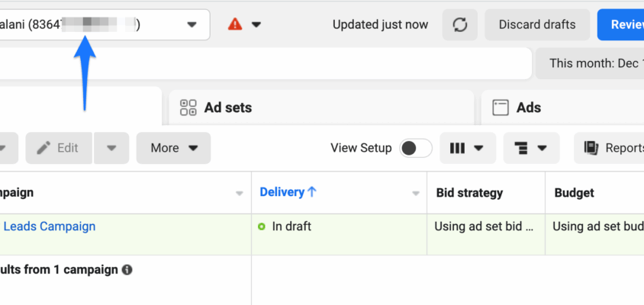Click the columns layout icon
Screen dimensions: 644x305
pos(458,148)
